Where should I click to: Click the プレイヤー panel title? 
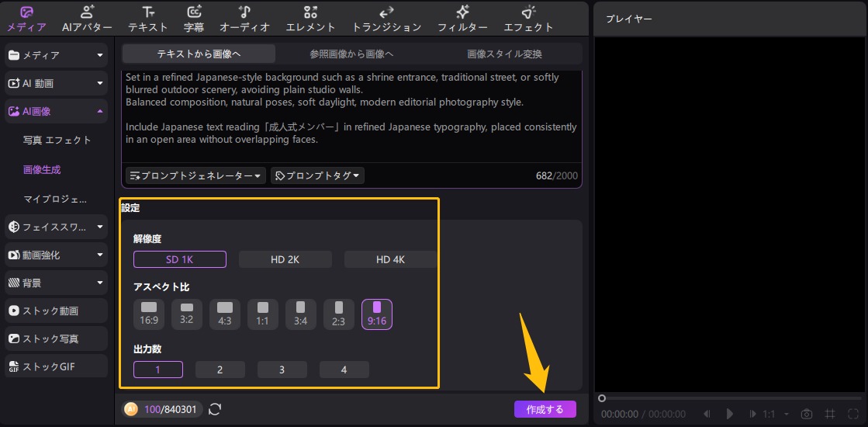[628, 19]
